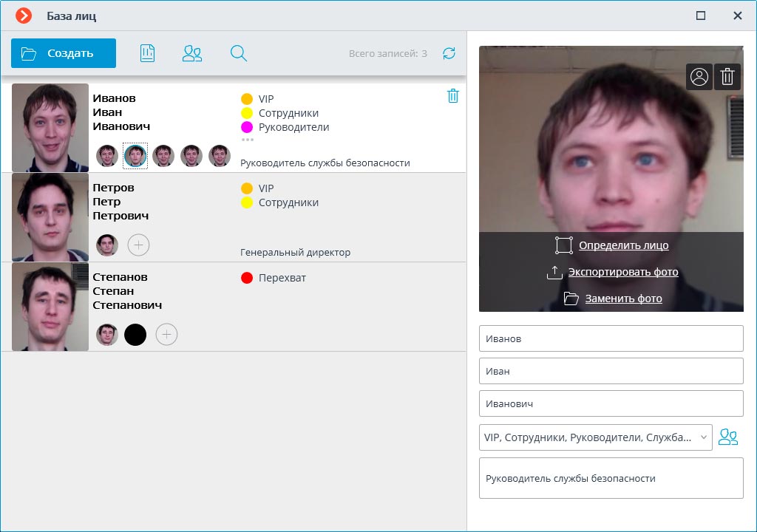757x532 pixels.
Task: Show more groups via ellipsis under Руководители
Action: (x=247, y=140)
